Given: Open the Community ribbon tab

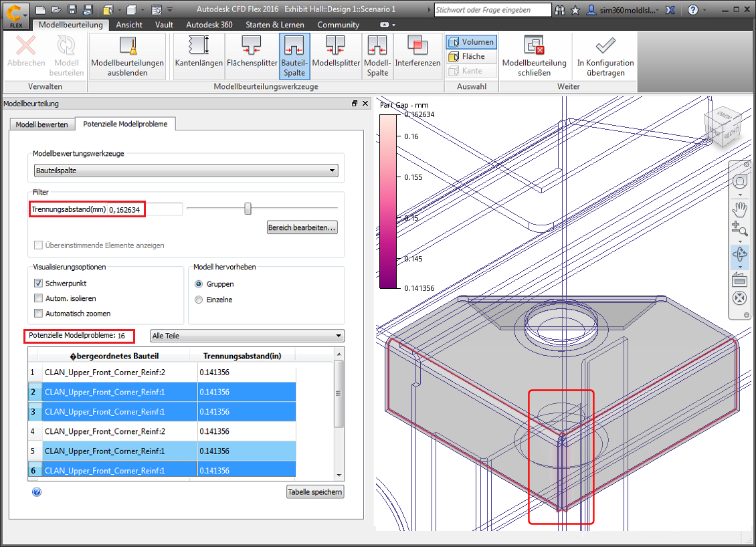Looking at the screenshot, I should coord(338,25).
